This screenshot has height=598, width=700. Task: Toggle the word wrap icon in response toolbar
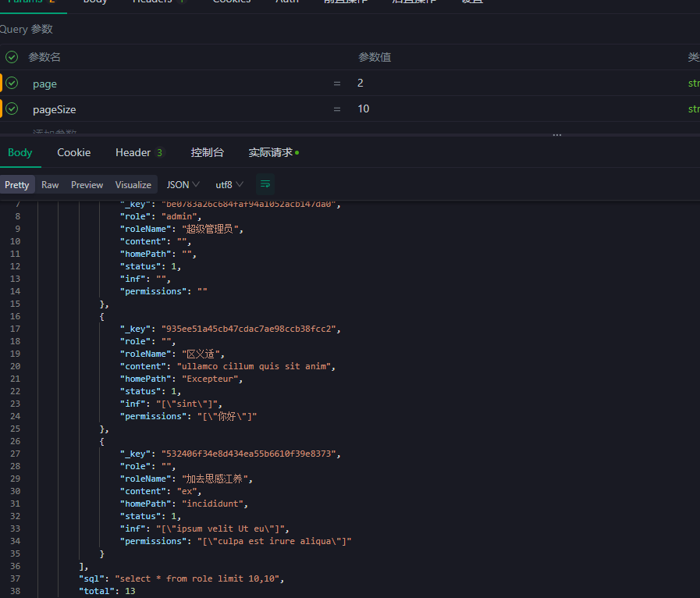[265, 185]
